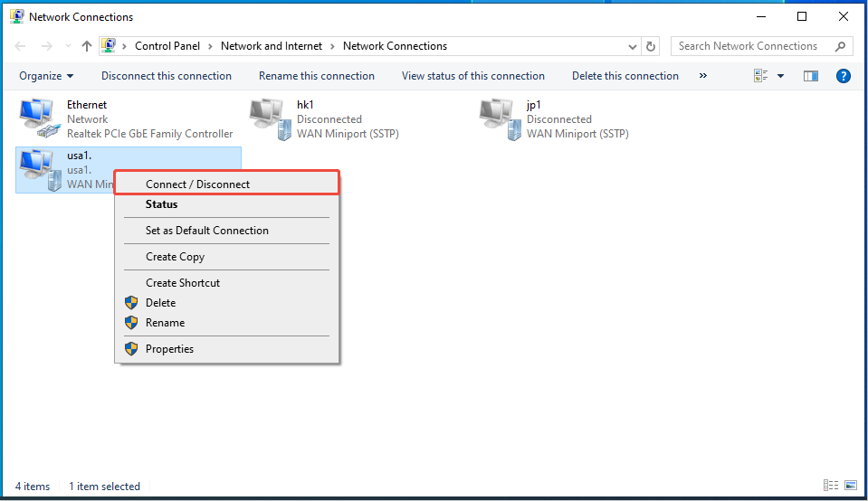Click the Ethernet connection name
868x501 pixels.
tap(87, 105)
